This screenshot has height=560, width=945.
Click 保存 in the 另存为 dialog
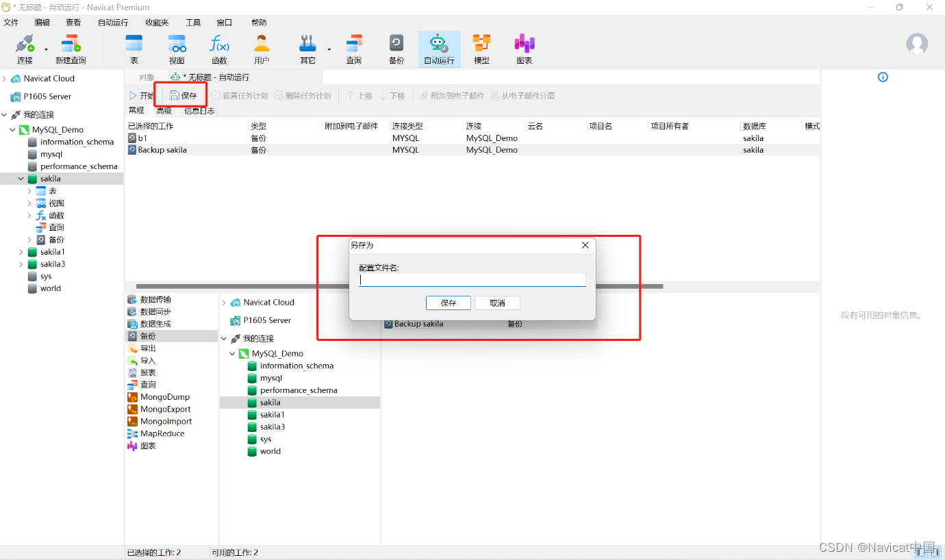(x=449, y=303)
